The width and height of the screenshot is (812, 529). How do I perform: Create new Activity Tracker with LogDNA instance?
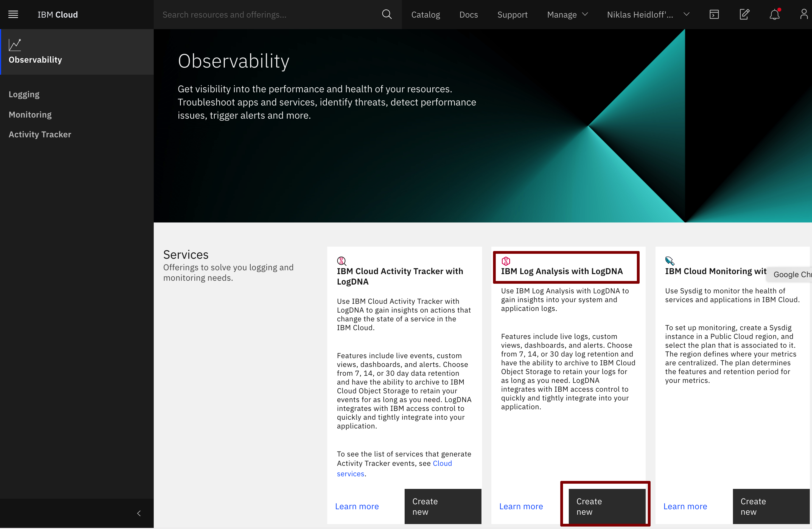coord(443,506)
